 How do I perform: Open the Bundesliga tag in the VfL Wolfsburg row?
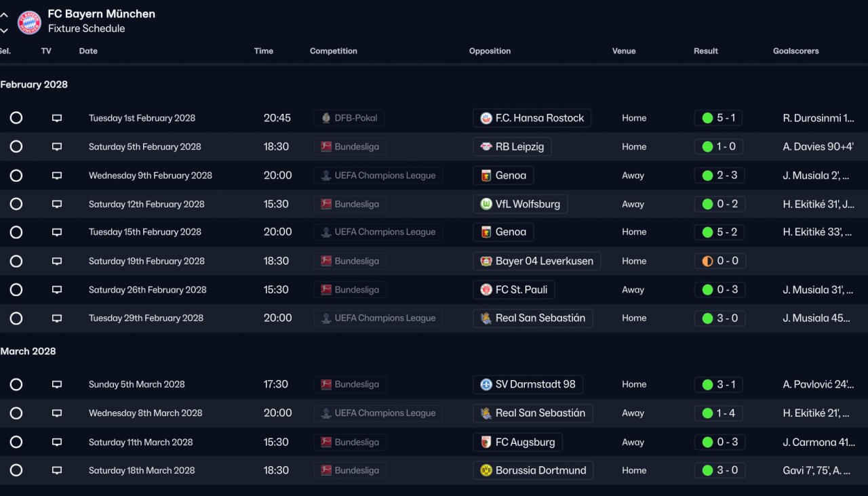[350, 204]
